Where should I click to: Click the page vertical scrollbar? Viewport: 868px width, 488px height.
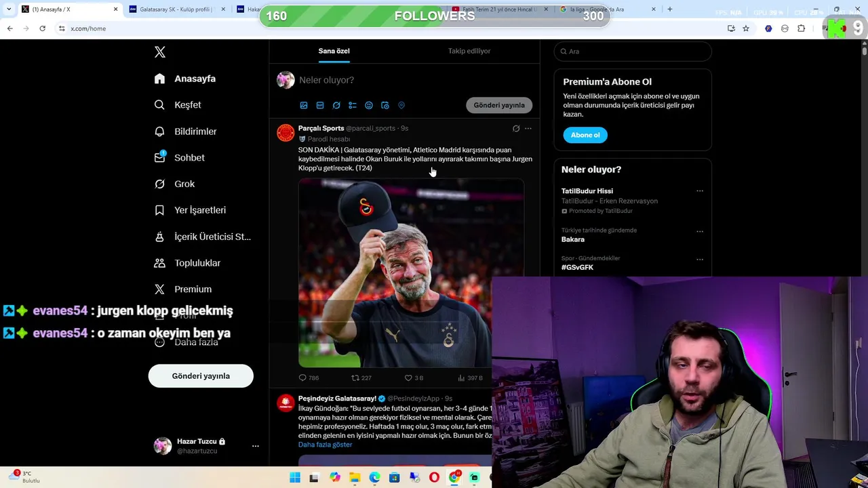pos(865,51)
